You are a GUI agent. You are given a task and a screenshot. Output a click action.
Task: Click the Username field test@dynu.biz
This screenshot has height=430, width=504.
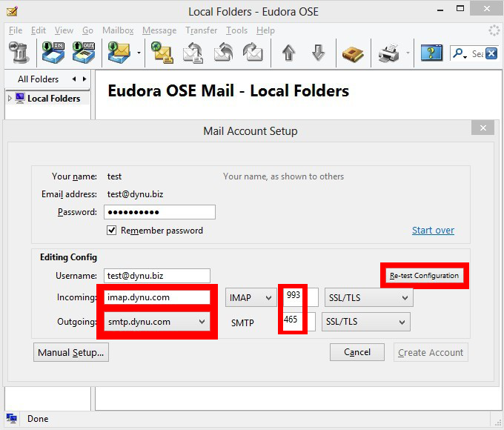[157, 276]
